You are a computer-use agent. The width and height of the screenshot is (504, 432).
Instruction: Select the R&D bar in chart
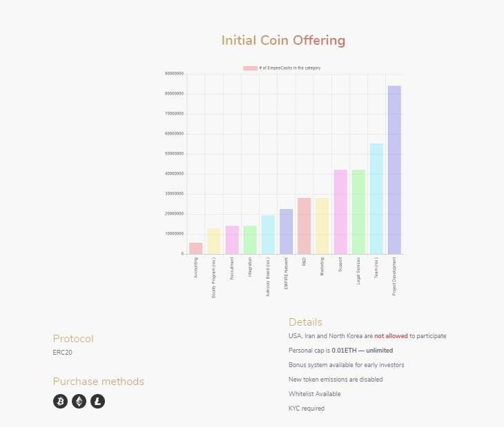point(304,226)
